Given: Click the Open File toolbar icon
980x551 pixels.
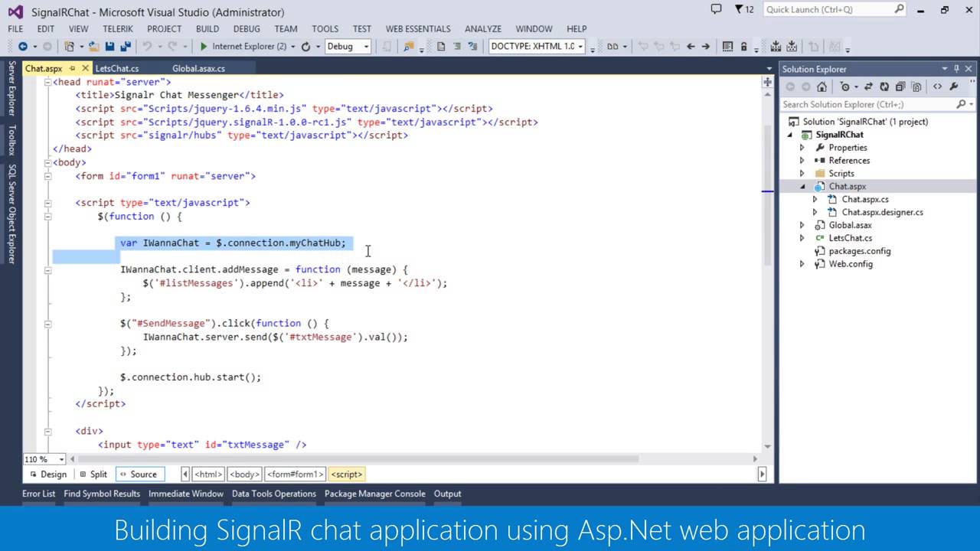Looking at the screenshot, I should tap(94, 47).
